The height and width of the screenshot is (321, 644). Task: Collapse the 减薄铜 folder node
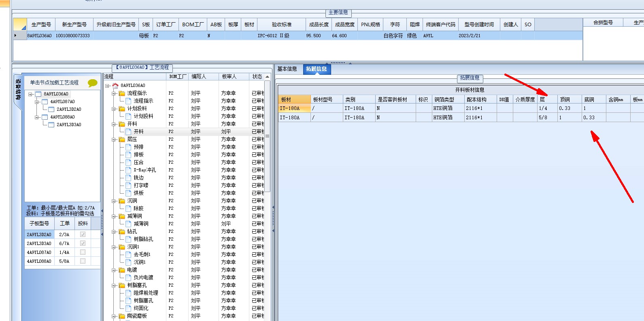[x=114, y=216]
